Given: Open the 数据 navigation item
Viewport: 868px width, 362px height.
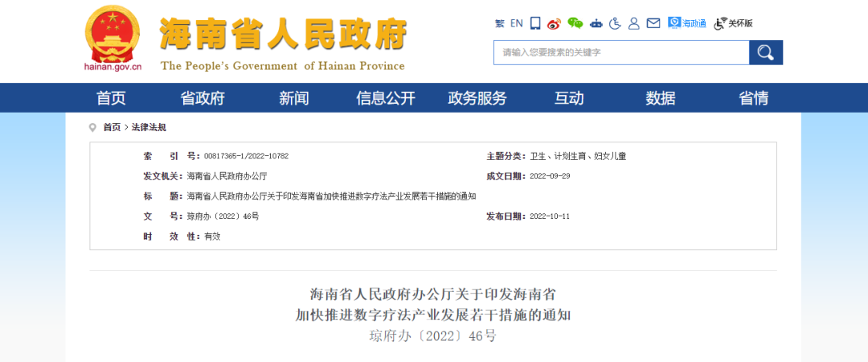Looking at the screenshot, I should coord(661,98).
